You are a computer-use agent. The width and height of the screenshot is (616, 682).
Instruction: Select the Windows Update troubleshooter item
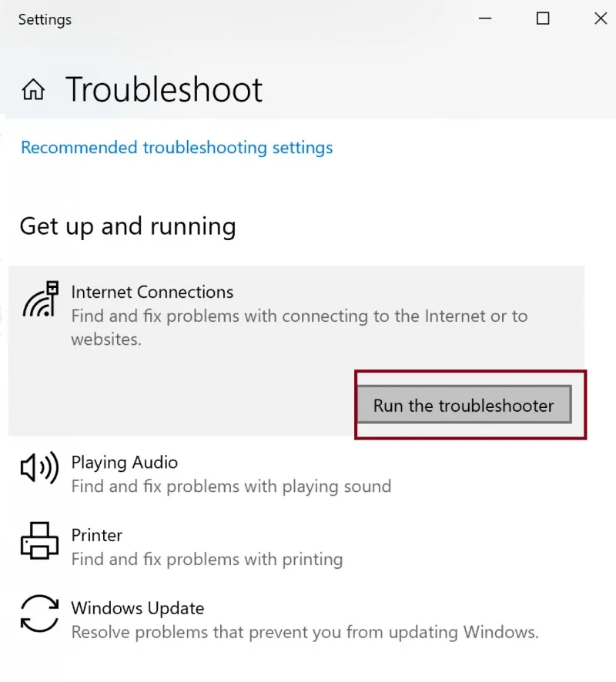pyautogui.click(x=137, y=608)
